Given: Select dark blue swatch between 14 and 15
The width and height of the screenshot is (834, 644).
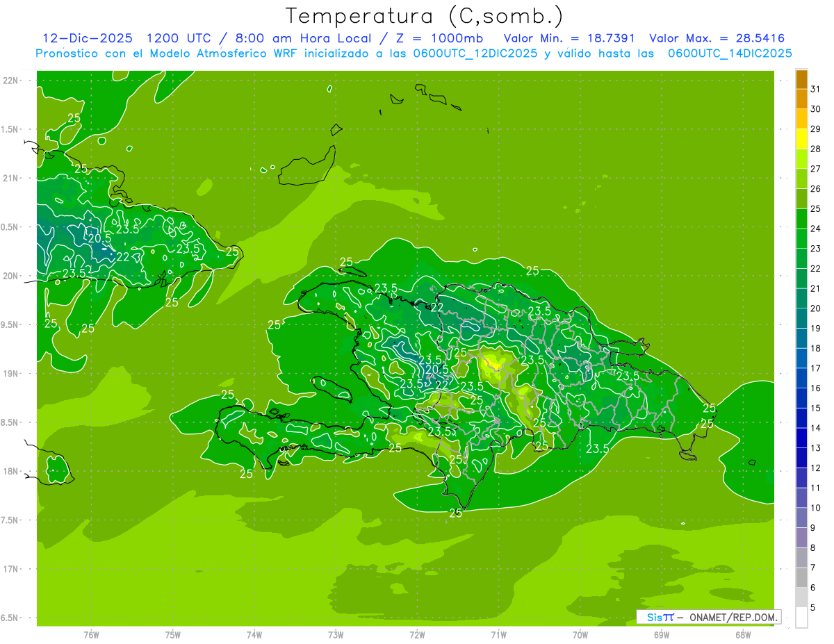Looking at the screenshot, I should click(x=801, y=418).
